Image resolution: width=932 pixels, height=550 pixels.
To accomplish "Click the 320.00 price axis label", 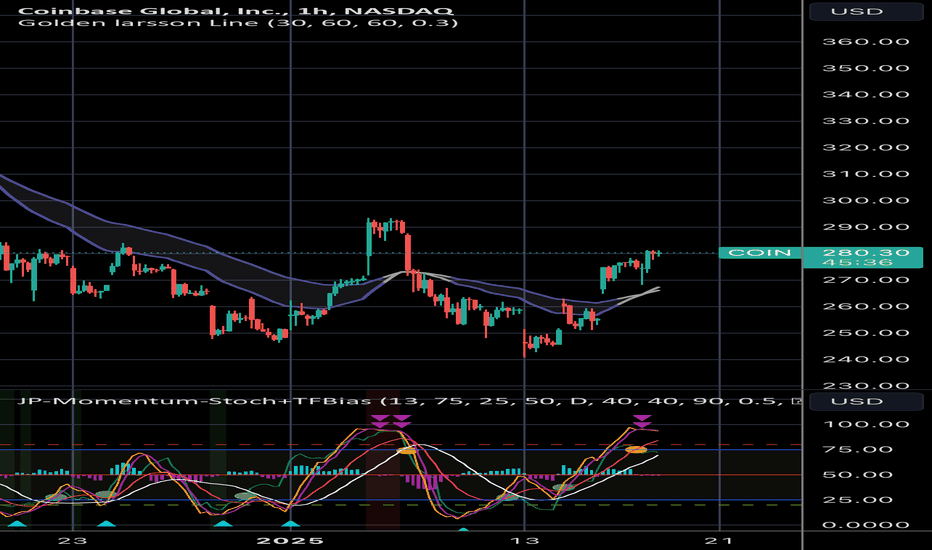I will point(865,147).
